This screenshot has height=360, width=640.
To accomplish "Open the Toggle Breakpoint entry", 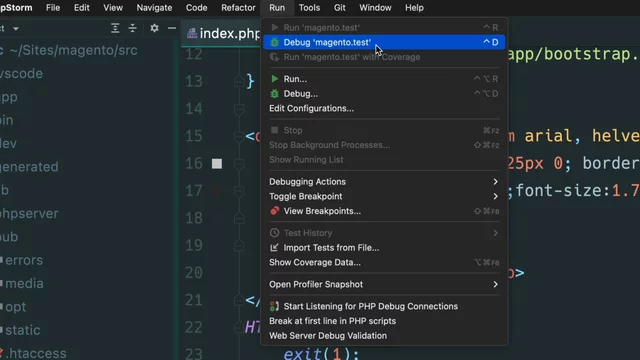I will (x=384, y=196).
